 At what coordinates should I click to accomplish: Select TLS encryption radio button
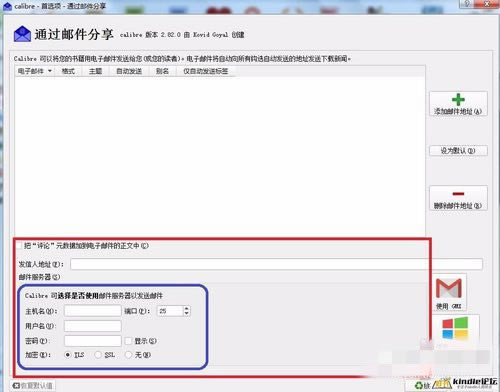68,355
